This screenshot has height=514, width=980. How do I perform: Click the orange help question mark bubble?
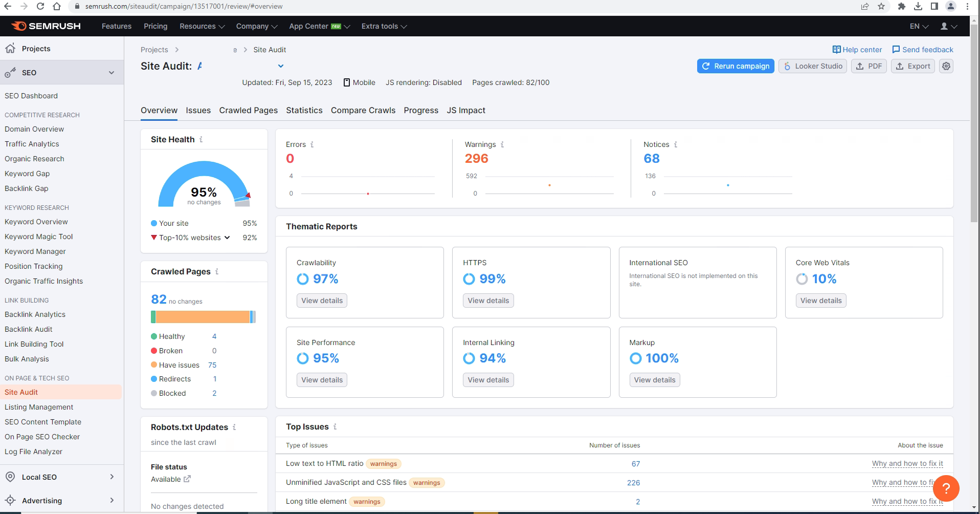[946, 488]
